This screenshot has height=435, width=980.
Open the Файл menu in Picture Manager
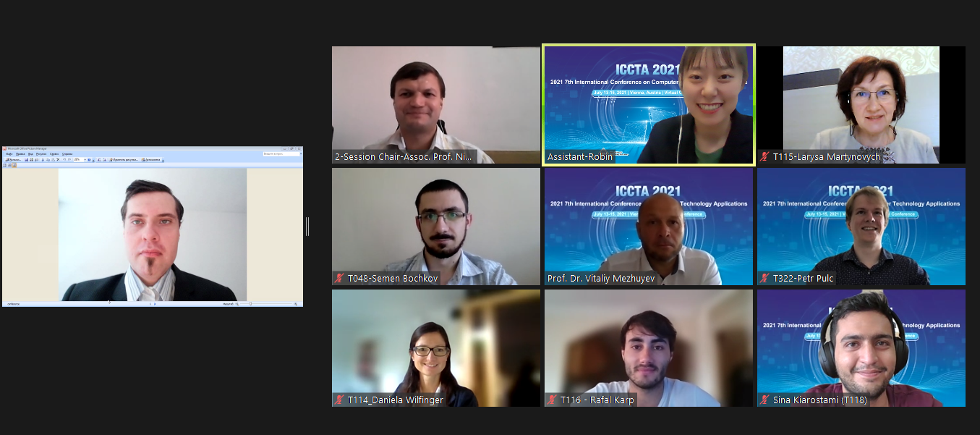pos(9,154)
